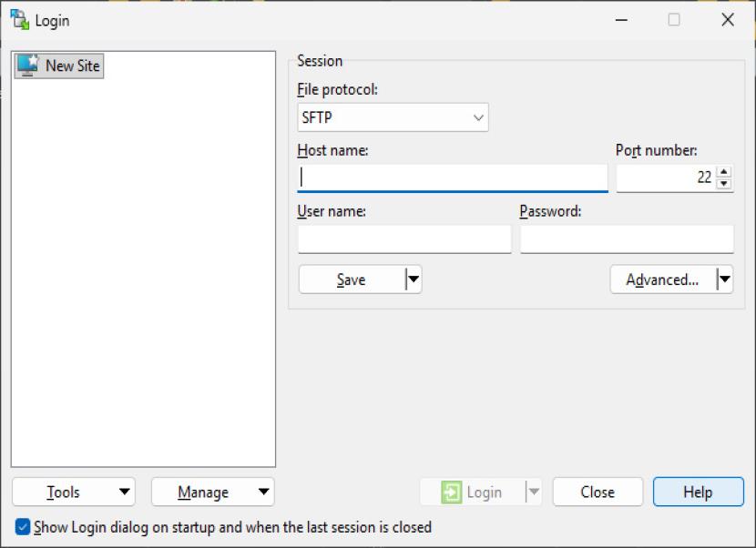Select the New Site tree entry
Viewport: 756px width, 548px height.
(x=72, y=66)
